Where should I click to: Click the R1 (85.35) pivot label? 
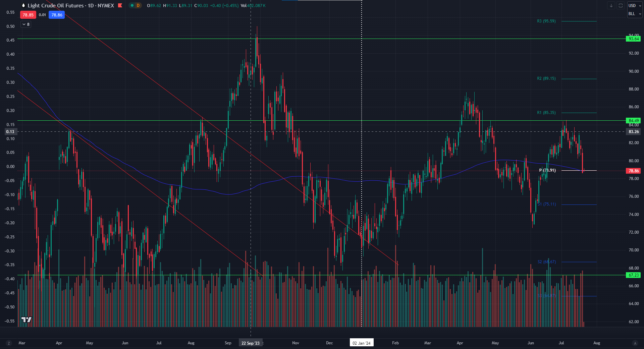tap(546, 113)
